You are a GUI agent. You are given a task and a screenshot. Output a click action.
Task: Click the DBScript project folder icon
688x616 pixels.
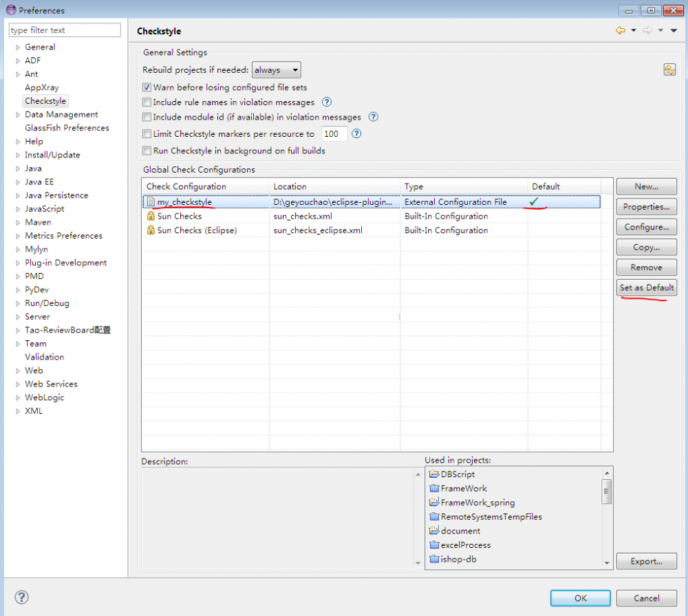click(434, 474)
